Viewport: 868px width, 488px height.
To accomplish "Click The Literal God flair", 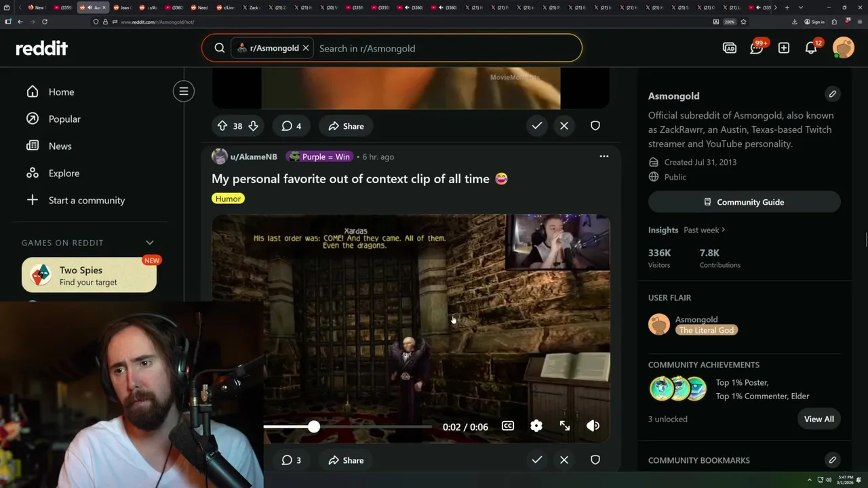I will click(x=707, y=330).
